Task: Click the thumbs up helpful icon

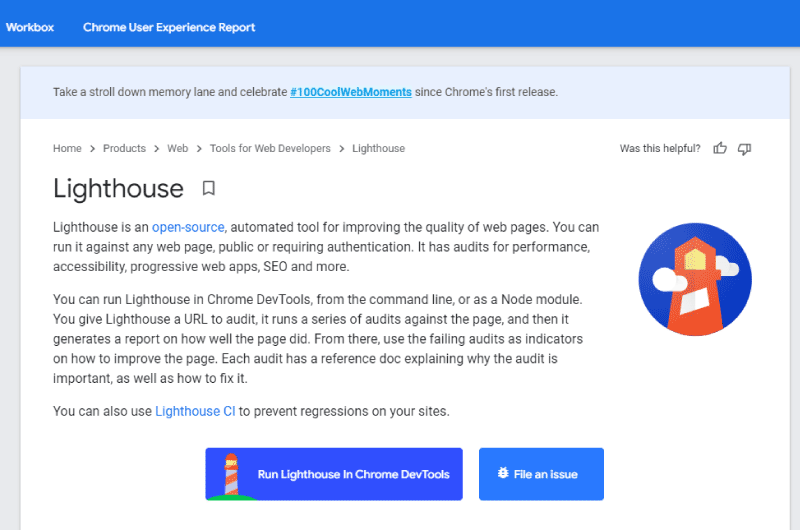Action: pyautogui.click(x=720, y=148)
